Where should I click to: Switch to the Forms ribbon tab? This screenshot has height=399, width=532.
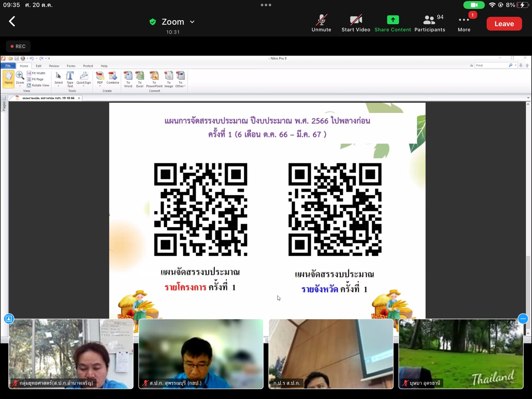click(71, 66)
